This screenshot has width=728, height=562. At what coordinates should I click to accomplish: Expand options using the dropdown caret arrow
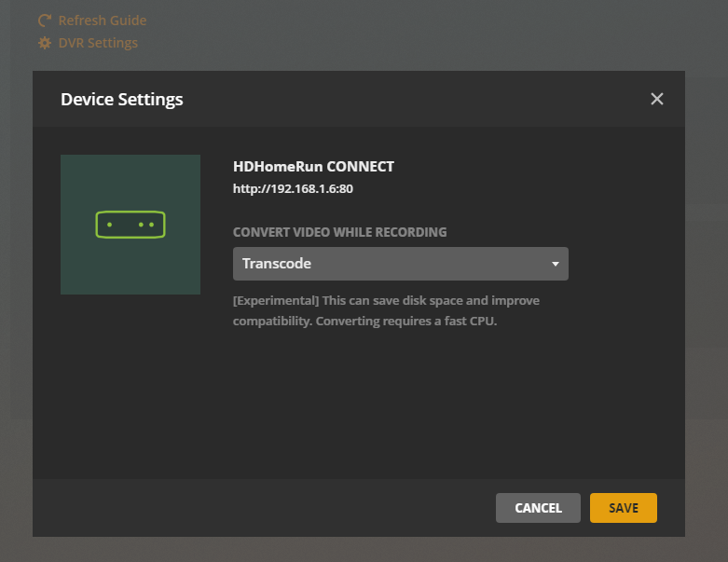[556, 264]
